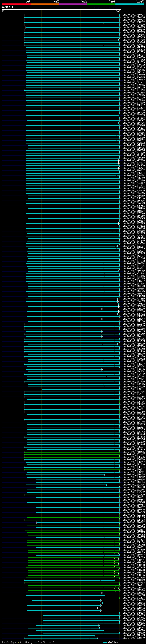Open hit UniRef100_A1YN03

click(x=134, y=37)
